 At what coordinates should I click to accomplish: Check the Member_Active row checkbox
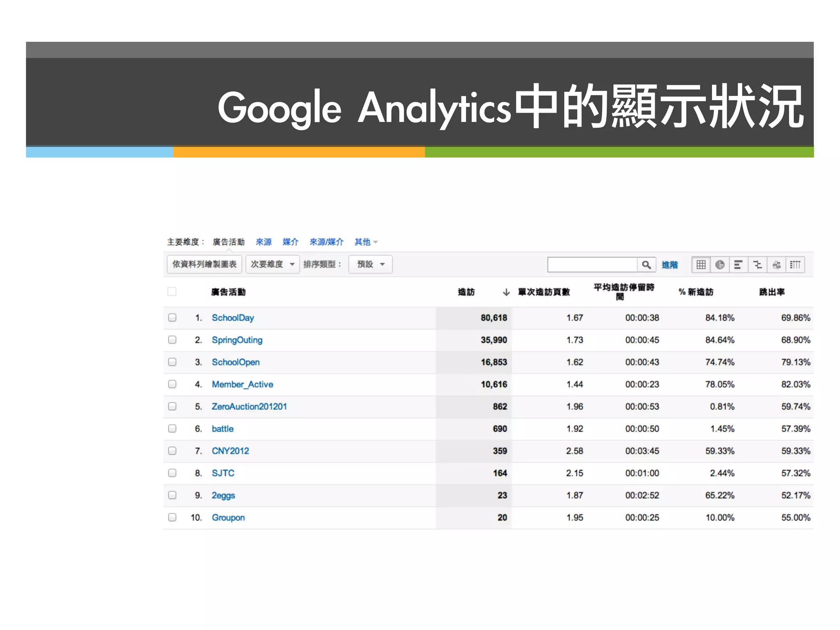pos(172,384)
